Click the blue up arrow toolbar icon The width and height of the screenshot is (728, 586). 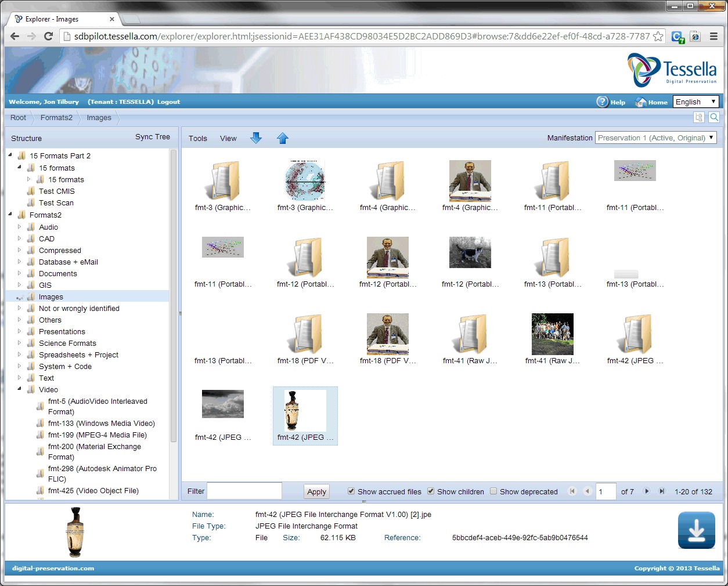click(283, 138)
